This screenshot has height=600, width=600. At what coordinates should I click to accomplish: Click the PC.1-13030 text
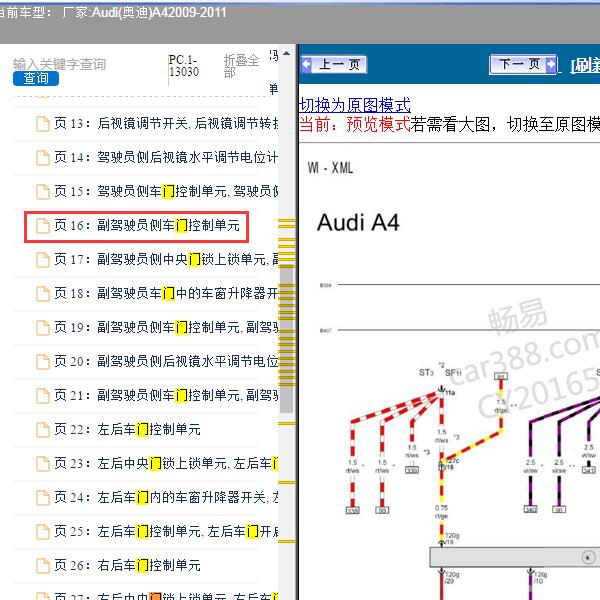[184, 66]
